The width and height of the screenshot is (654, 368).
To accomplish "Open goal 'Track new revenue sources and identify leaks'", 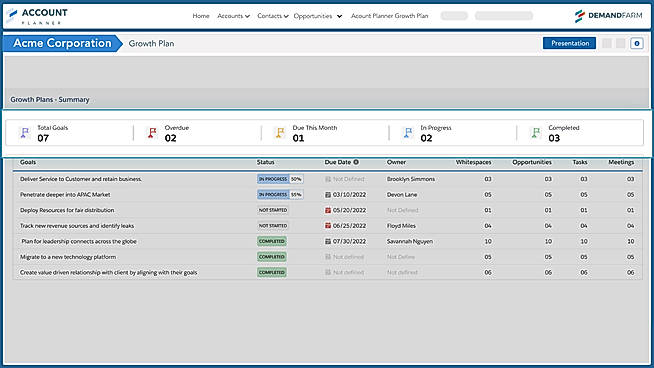I will [x=77, y=226].
